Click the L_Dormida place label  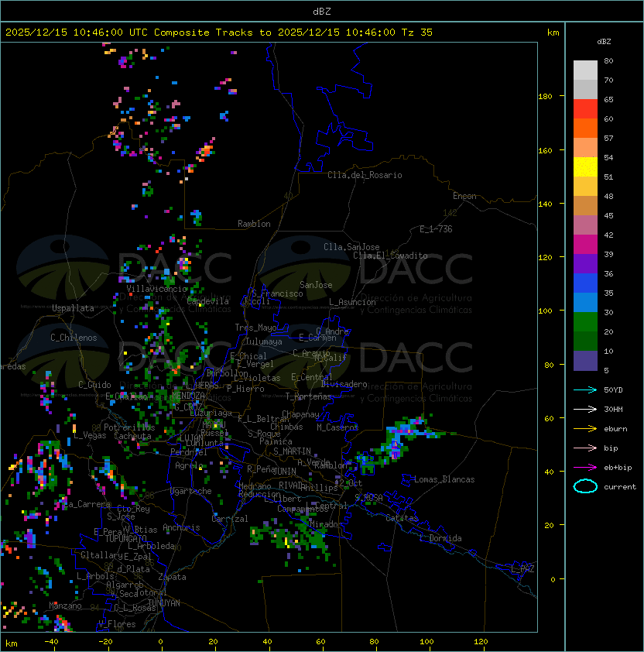[x=440, y=538]
